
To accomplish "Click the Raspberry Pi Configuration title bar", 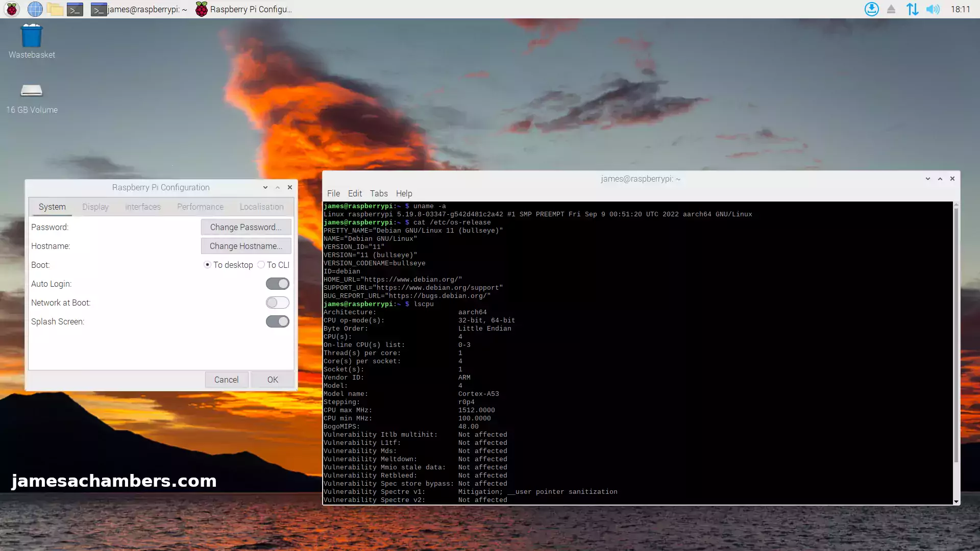I will click(x=161, y=187).
